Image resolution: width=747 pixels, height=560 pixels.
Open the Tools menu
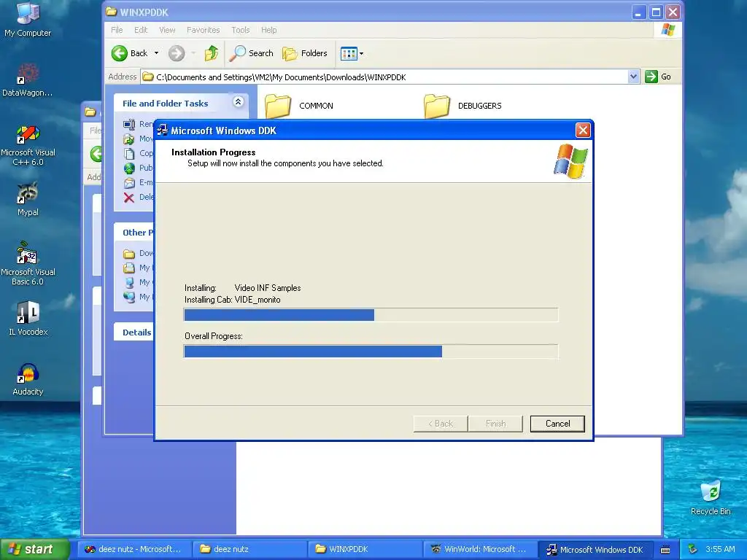(x=241, y=30)
